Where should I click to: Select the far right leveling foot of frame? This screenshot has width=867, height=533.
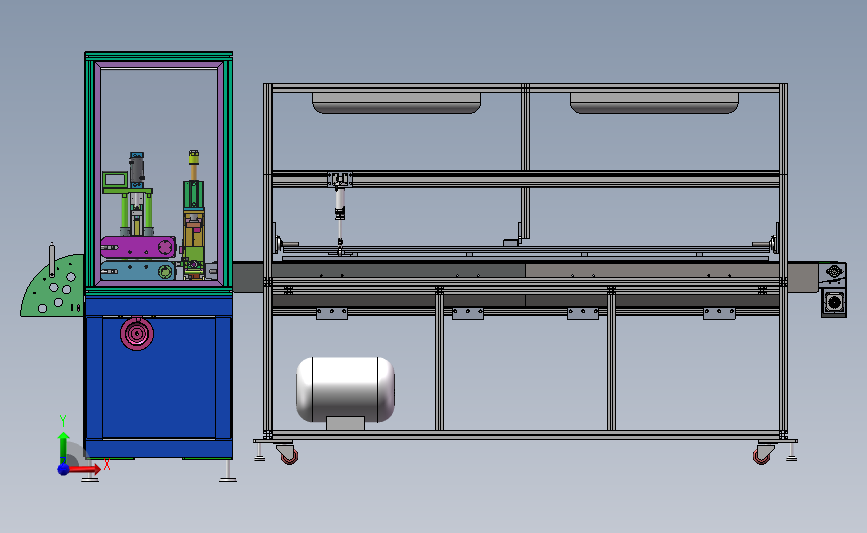pos(791,452)
